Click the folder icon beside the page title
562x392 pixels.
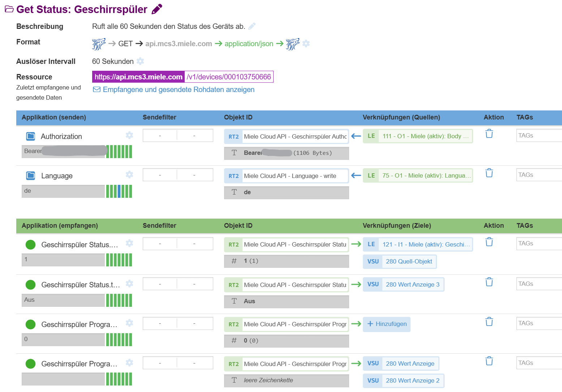tap(9, 9)
